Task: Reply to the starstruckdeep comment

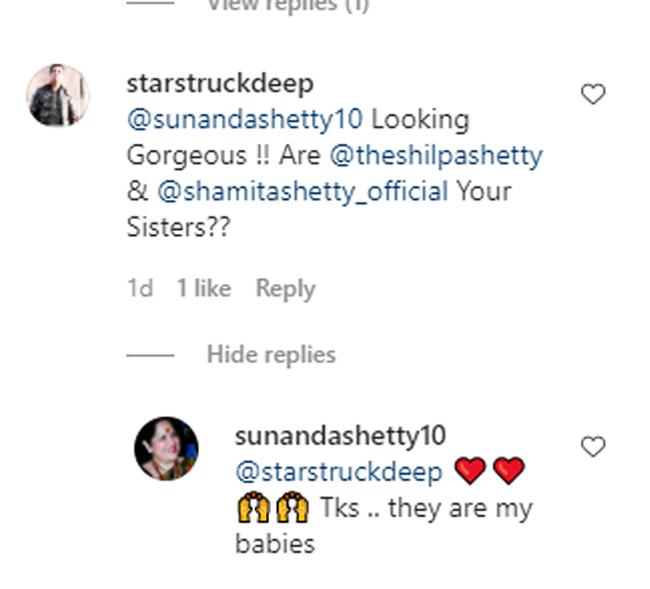Action: click(285, 289)
